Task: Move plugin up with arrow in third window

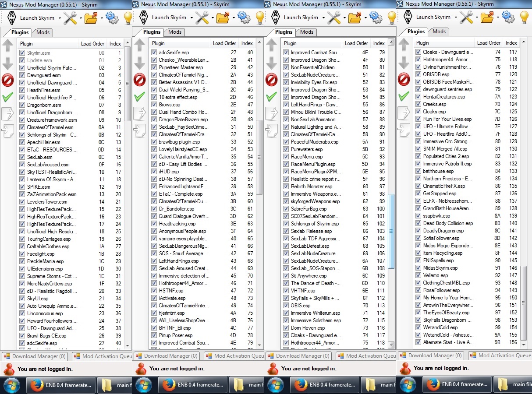Action: coord(272,45)
